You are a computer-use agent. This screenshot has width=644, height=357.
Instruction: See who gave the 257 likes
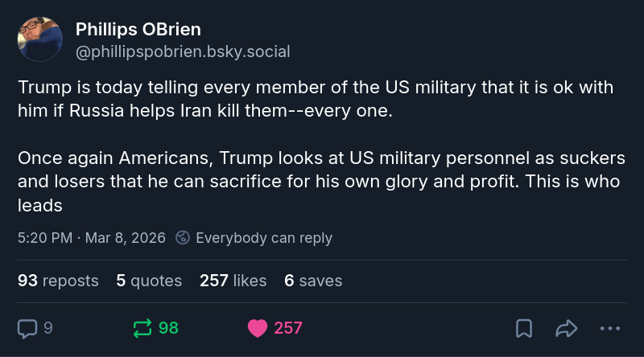tap(233, 281)
